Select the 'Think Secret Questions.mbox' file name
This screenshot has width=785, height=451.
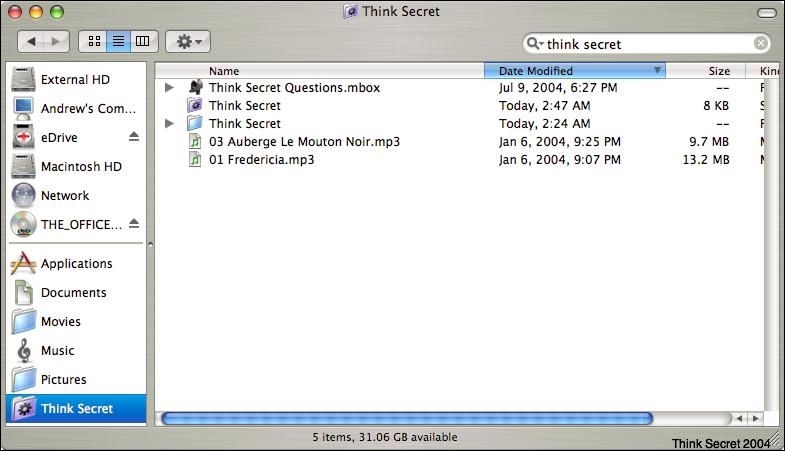[x=294, y=88]
